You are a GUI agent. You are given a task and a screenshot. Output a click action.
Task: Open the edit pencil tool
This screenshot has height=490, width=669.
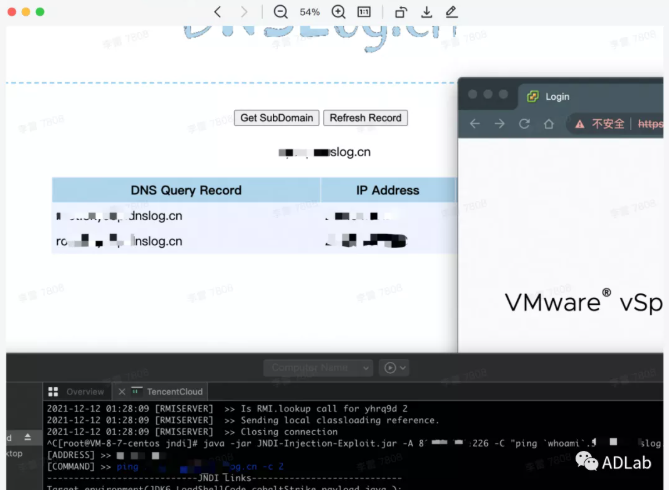(452, 12)
